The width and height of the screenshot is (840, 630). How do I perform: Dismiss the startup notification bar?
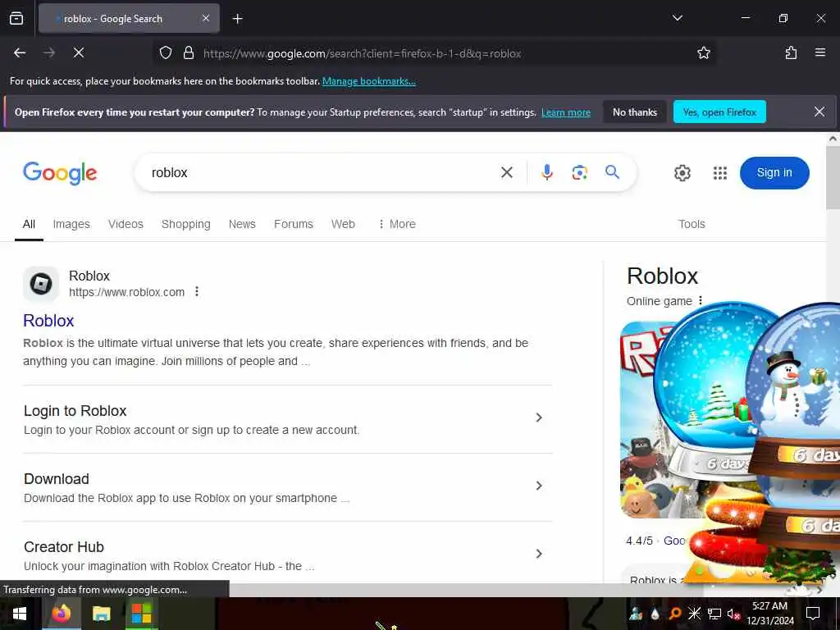819,112
